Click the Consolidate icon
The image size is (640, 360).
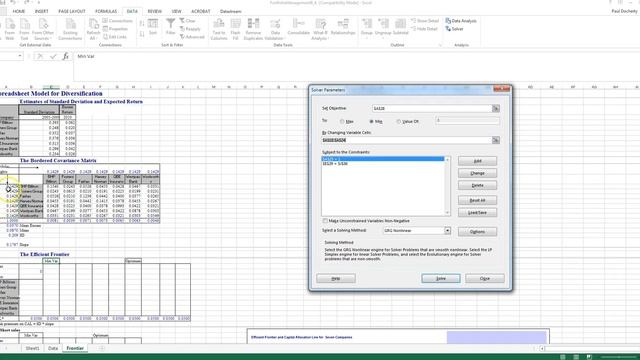point(298,27)
